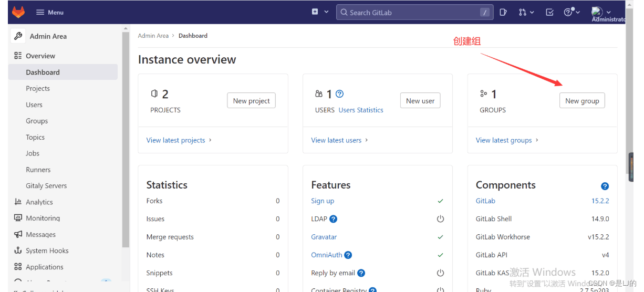Click the OmniAuth help icon

pyautogui.click(x=348, y=255)
